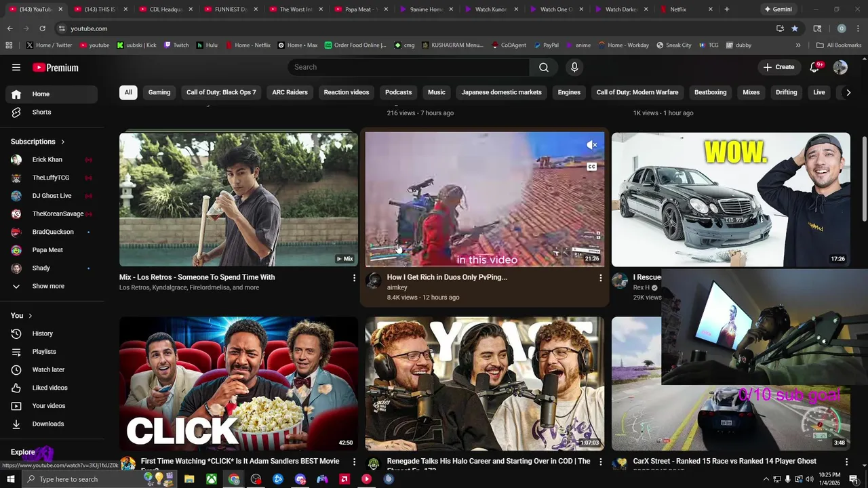Select Beatboxing chip
The width and height of the screenshot is (868, 488).
click(710, 92)
